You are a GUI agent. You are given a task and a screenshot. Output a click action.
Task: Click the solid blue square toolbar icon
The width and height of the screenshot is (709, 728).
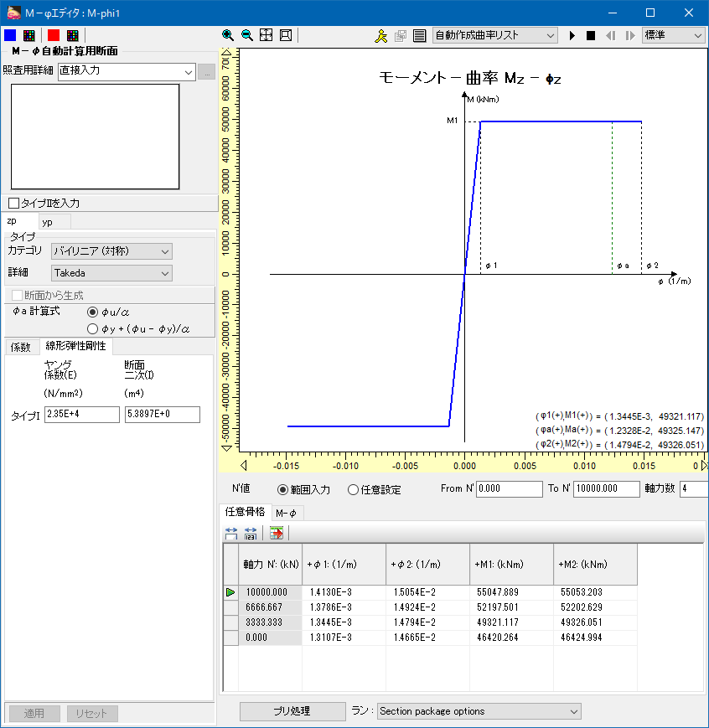click(x=10, y=35)
